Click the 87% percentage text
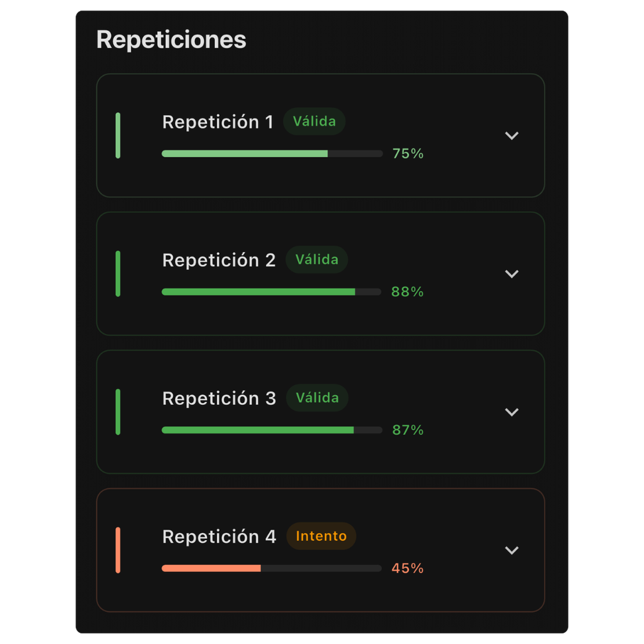644x644 pixels. point(407,430)
